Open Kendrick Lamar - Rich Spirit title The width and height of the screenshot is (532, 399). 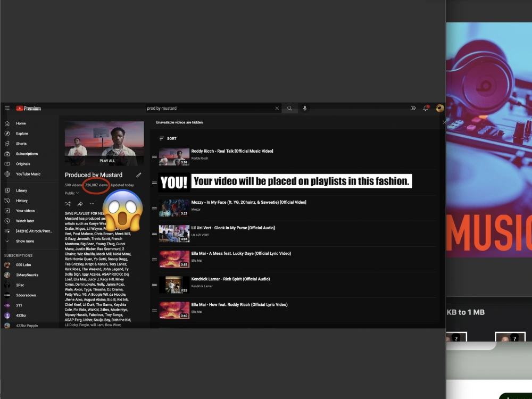pos(231,279)
